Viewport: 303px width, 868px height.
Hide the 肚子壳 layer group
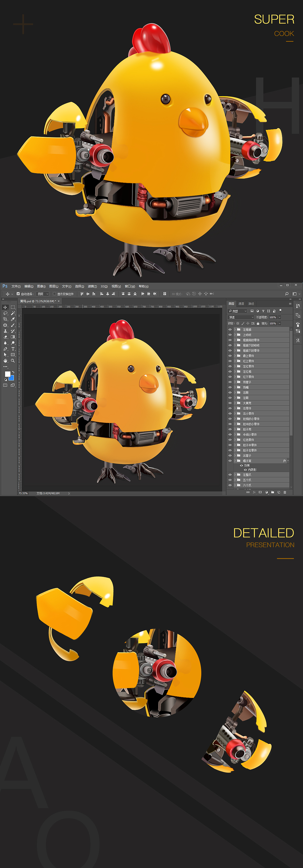point(230,429)
